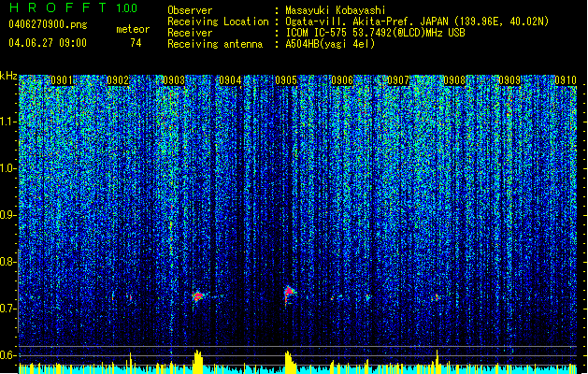
Task: Click time marker 0908
Action: (454, 80)
